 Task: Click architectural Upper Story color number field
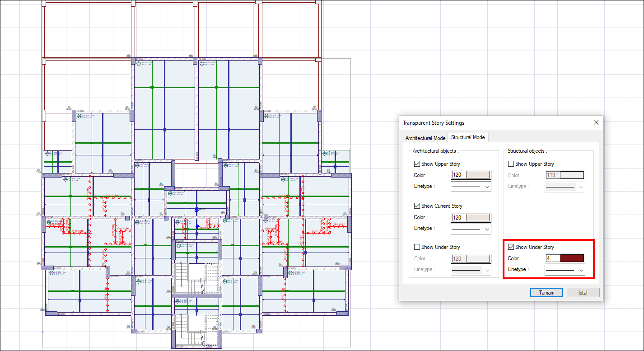pos(458,175)
